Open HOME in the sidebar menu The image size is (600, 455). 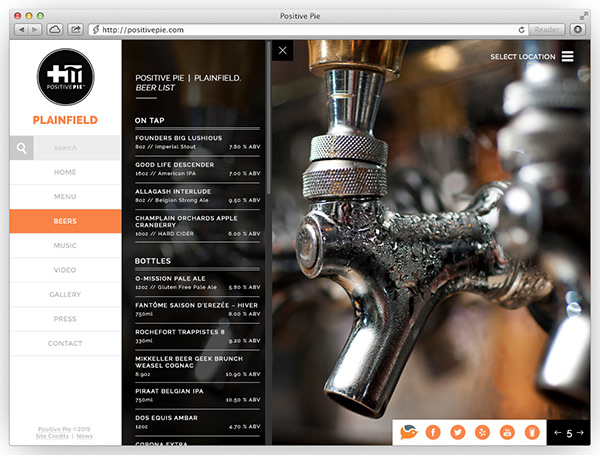point(65,172)
